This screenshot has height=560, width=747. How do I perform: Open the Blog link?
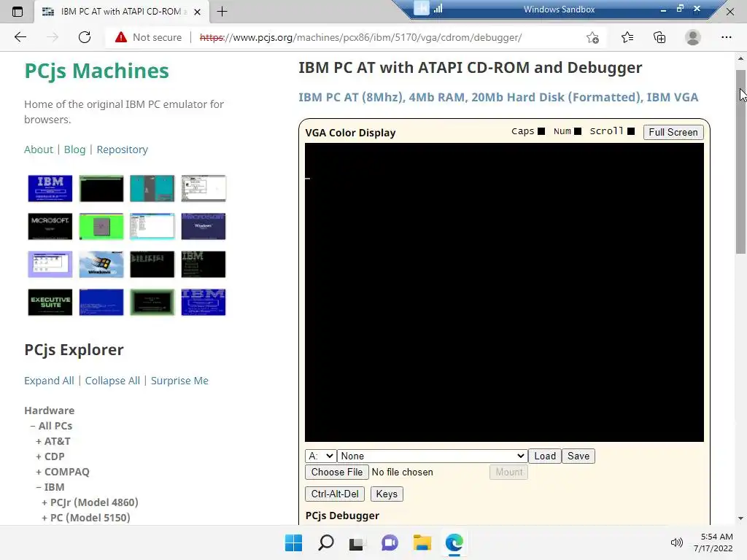tap(75, 149)
